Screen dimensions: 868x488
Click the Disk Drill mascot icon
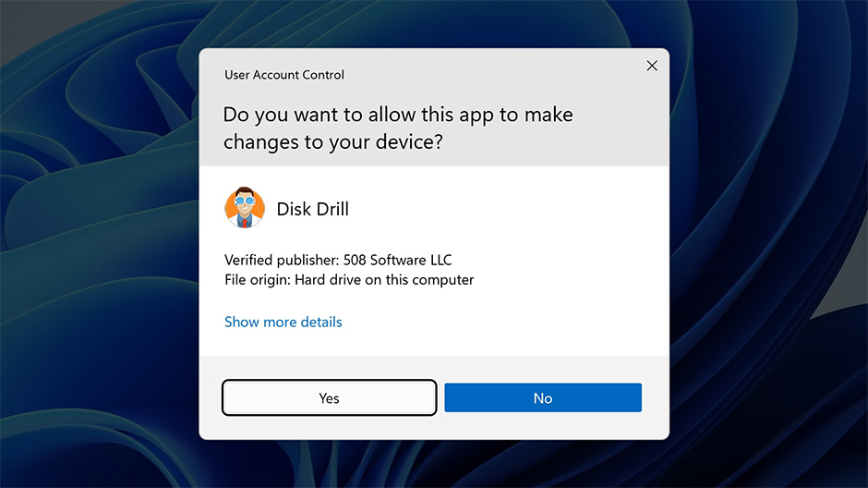245,209
